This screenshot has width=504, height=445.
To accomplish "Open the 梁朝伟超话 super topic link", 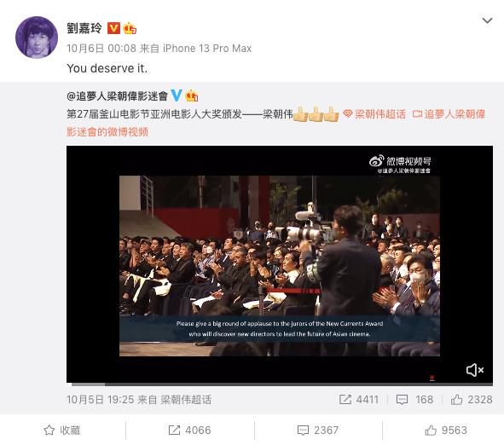I will [x=374, y=114].
